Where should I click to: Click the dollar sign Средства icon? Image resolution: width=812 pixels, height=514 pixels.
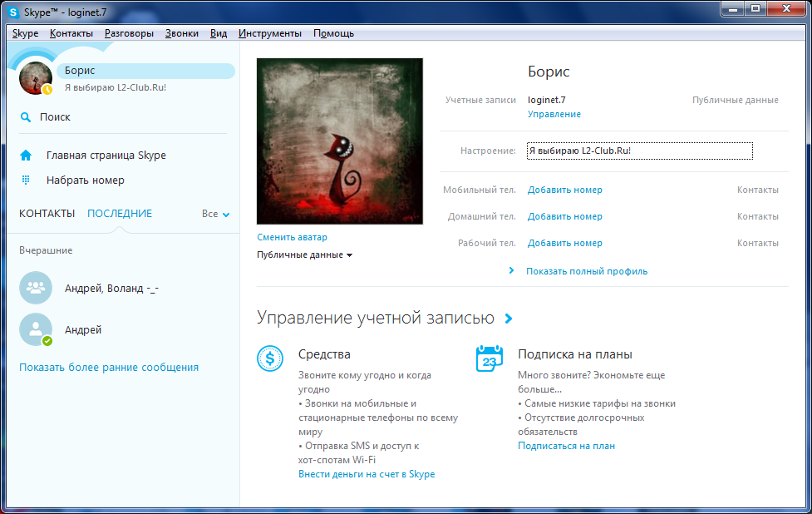click(270, 358)
